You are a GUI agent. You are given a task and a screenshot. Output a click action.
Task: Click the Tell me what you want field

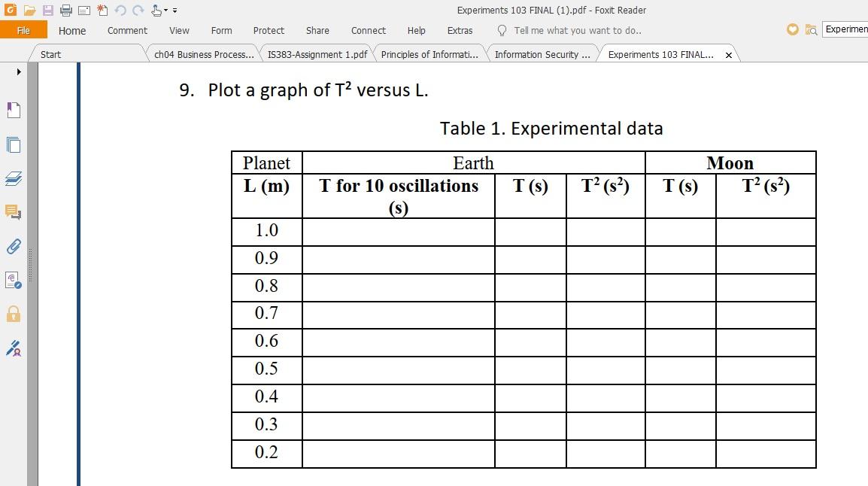click(578, 30)
